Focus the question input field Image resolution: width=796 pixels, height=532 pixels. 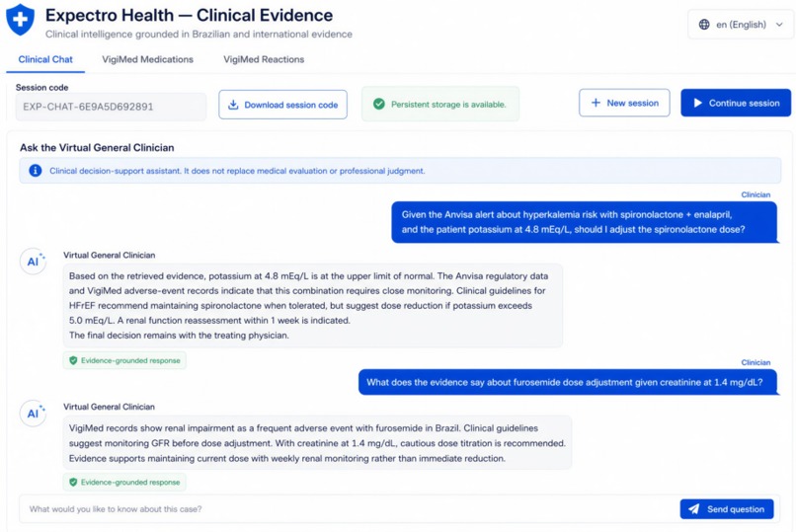(x=348, y=508)
